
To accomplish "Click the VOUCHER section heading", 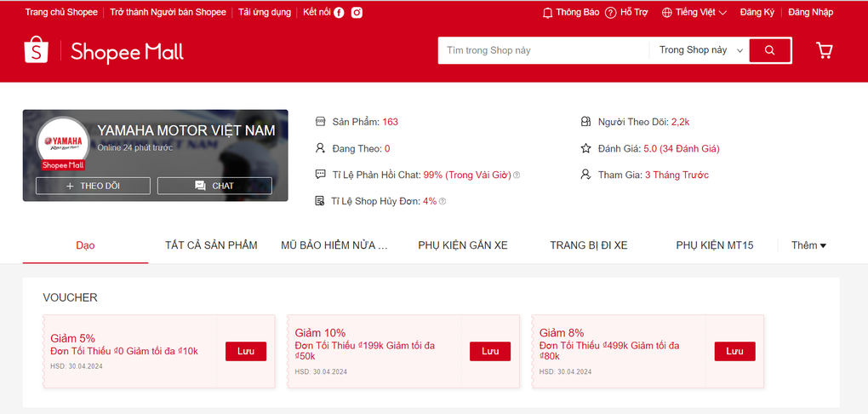I will [70, 297].
